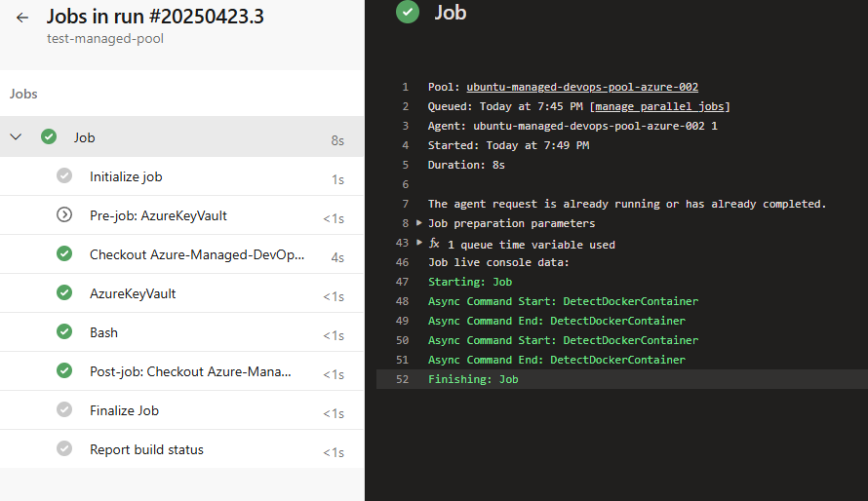Screen dimensions: 868x501
Task: Click the grey status icon for Initialize job
Action: click(64, 176)
